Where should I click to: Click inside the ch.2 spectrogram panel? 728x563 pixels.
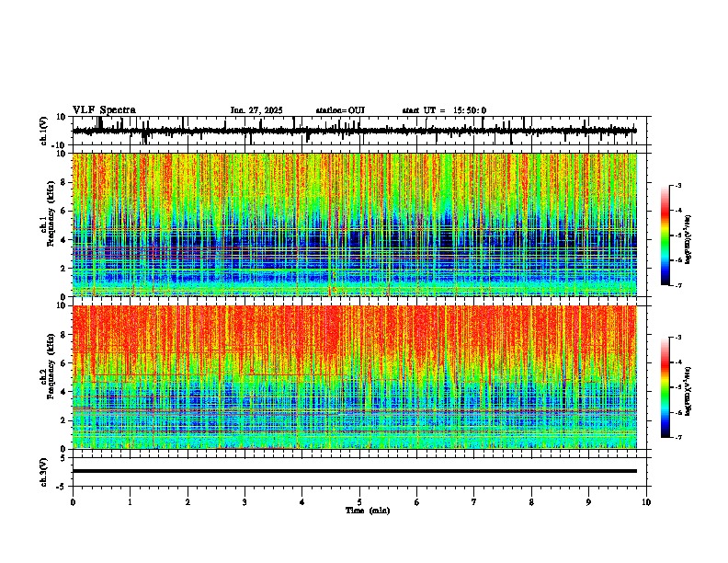(355, 377)
